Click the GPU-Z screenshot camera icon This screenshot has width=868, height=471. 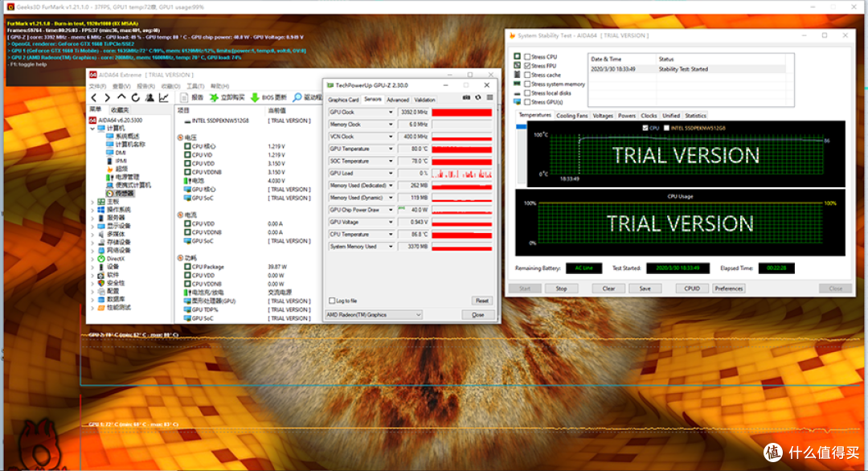[x=466, y=97]
